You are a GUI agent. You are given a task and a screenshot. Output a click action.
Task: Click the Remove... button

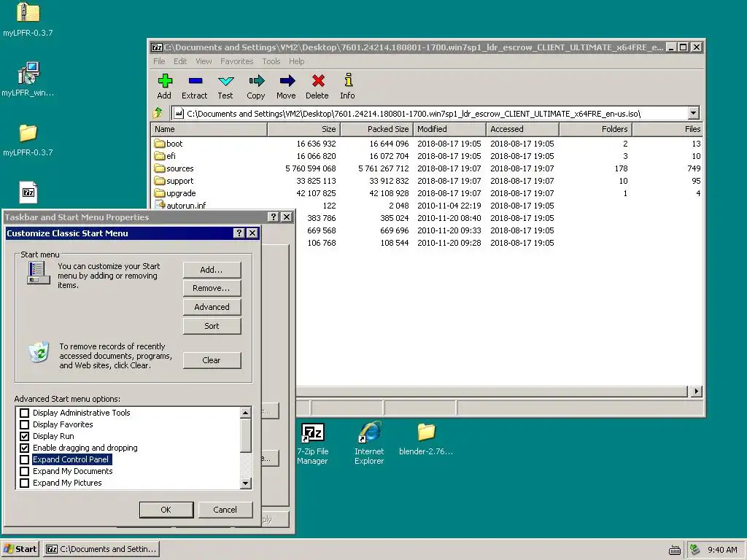tap(212, 288)
